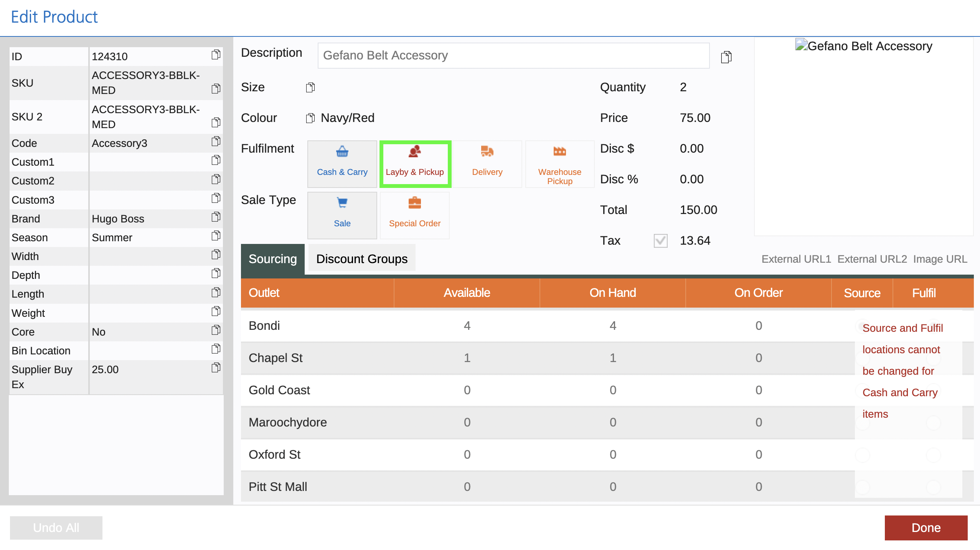The height and width of the screenshot is (550, 980).
Task: Click the Available column header
Action: [x=467, y=293]
